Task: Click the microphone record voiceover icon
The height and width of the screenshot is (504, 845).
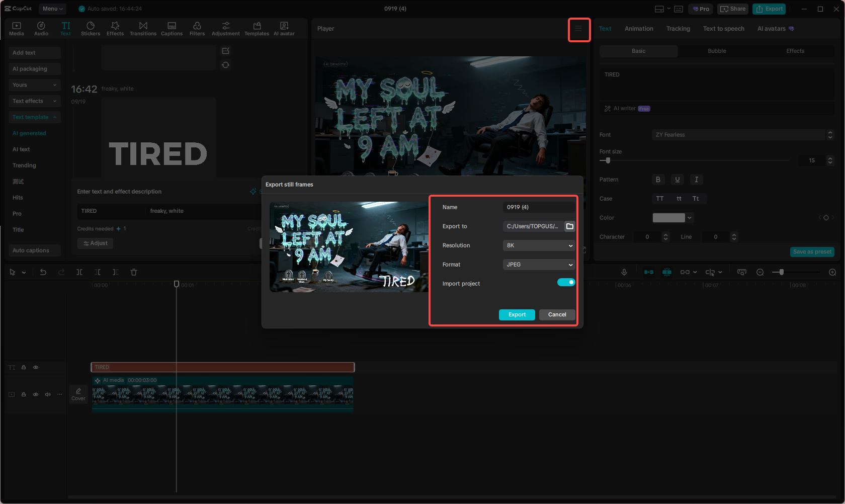Action: (624, 272)
